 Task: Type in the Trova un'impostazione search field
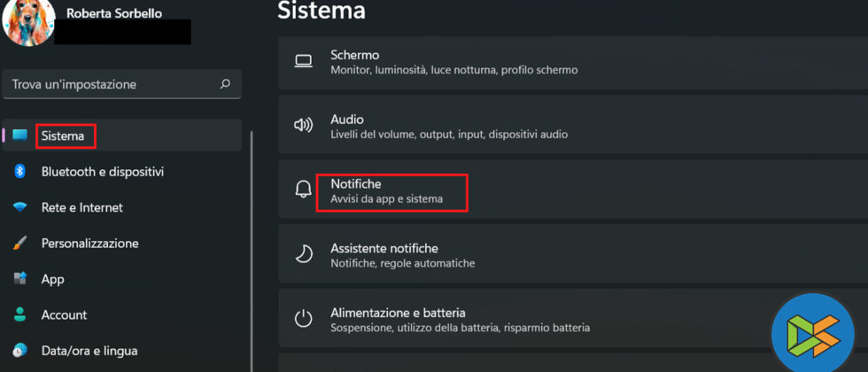pos(111,84)
